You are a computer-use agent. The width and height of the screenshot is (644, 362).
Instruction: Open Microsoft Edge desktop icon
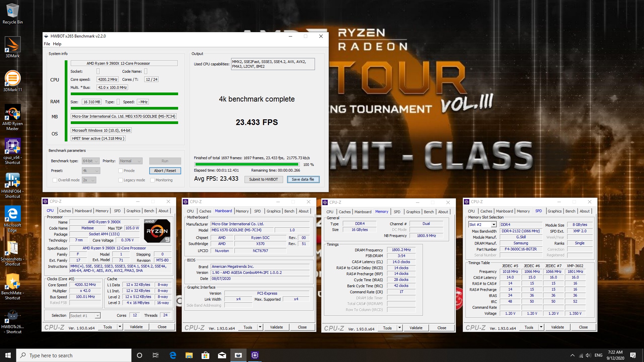pos(12,219)
